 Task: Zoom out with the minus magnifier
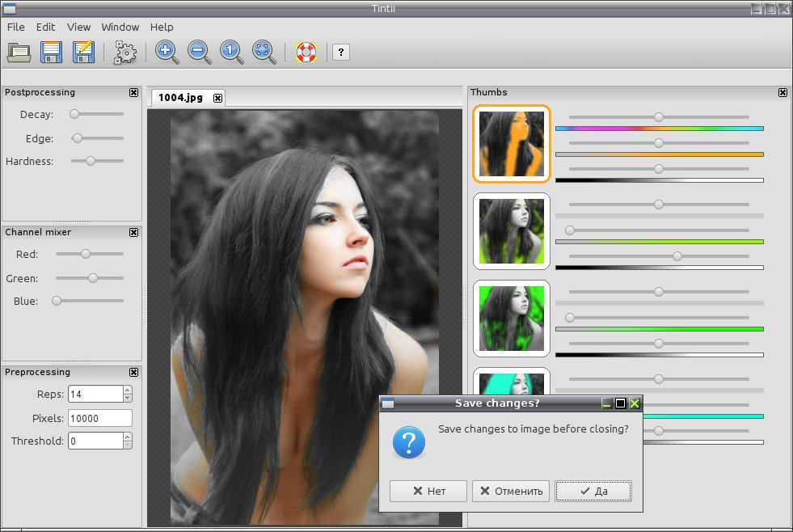(x=200, y=52)
